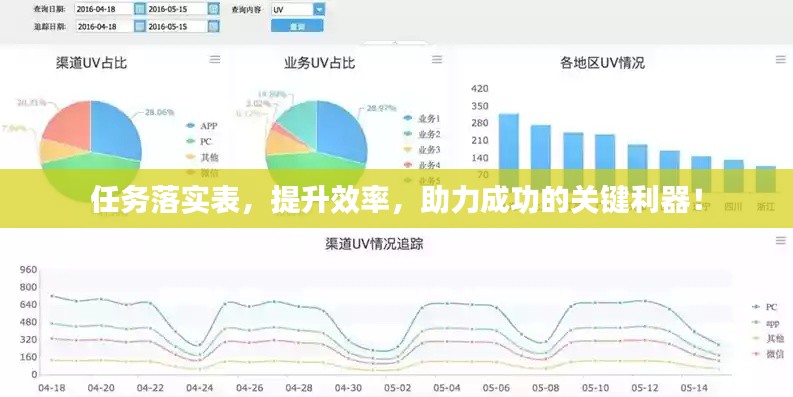The height and width of the screenshot is (397, 793).
Task: Click x-axis label 05-08
Action: click(546, 388)
